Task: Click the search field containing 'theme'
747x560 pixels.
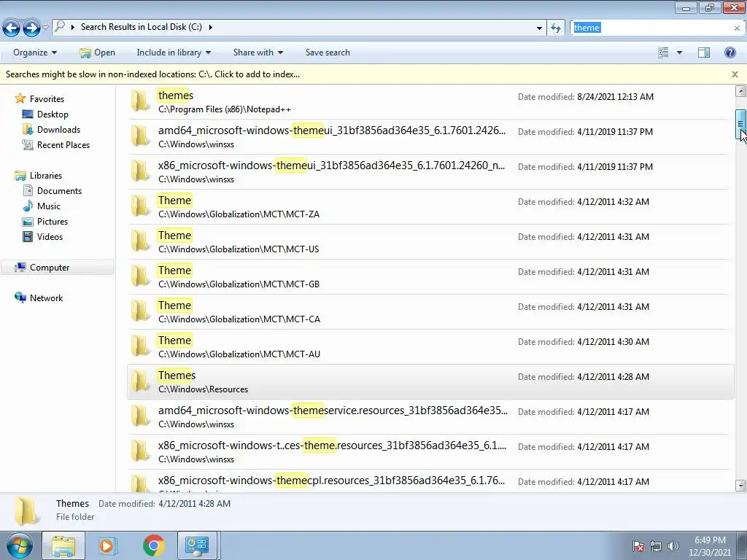Action: tap(650, 28)
